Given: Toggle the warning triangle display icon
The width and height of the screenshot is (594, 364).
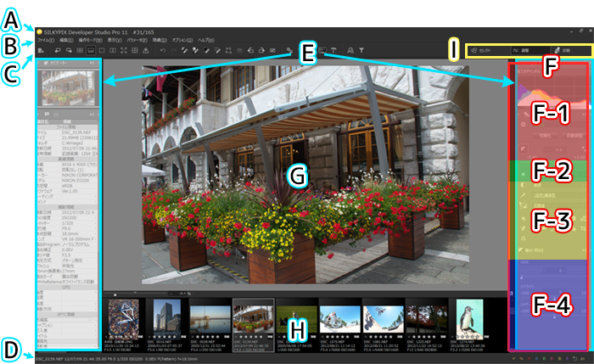Looking at the screenshot, I should tap(145, 50).
